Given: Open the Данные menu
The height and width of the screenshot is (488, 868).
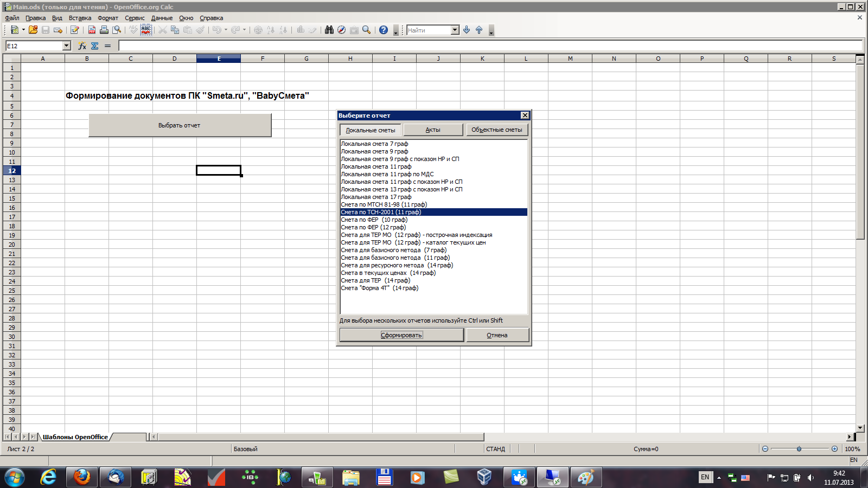Looking at the screenshot, I should (162, 18).
